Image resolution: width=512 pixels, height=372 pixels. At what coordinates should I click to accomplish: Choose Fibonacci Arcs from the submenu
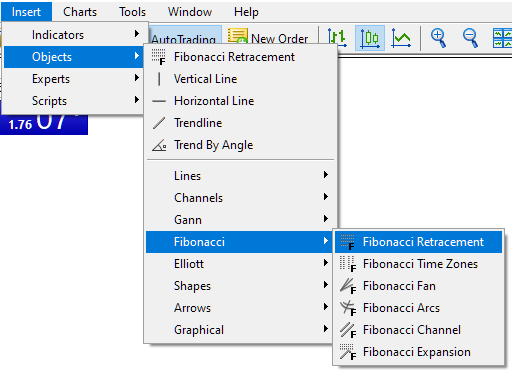418,308
